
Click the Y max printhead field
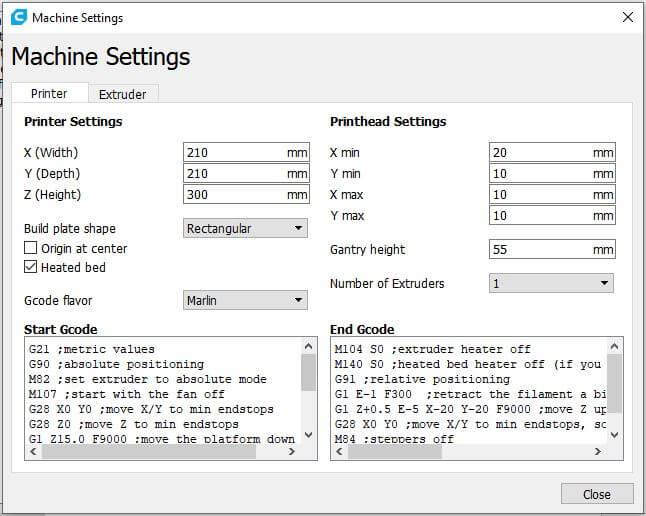click(x=540, y=216)
